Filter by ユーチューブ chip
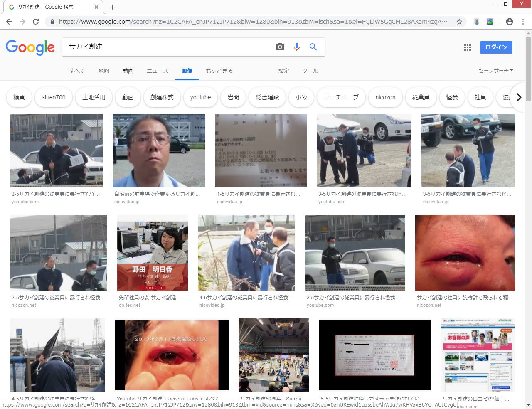Viewport: 532px width, 409px height. [341, 97]
